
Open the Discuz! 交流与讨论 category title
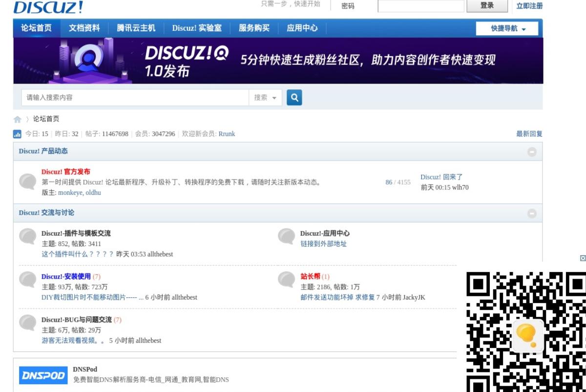(46, 213)
